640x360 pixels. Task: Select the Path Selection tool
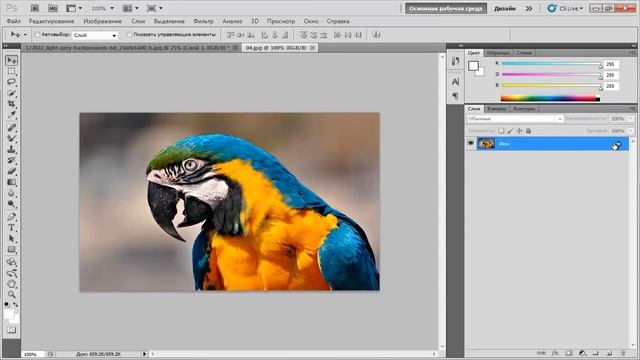tap(11, 239)
